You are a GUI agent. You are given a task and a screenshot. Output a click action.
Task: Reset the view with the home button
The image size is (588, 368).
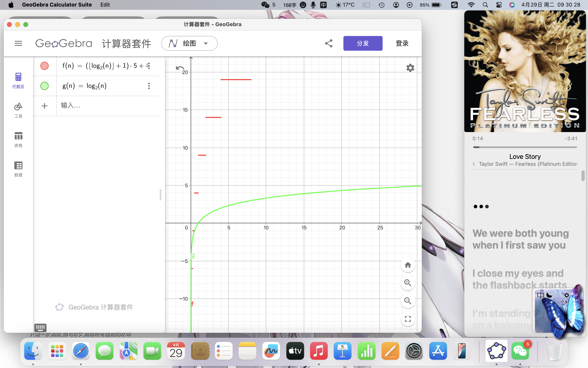pos(408,265)
